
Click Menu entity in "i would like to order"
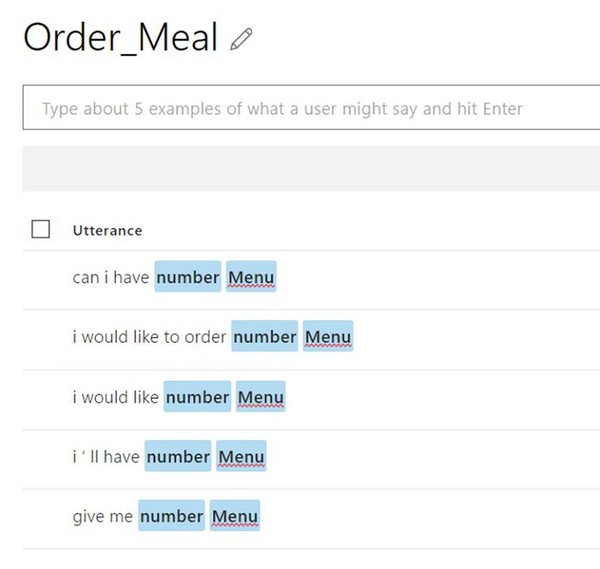(x=327, y=337)
